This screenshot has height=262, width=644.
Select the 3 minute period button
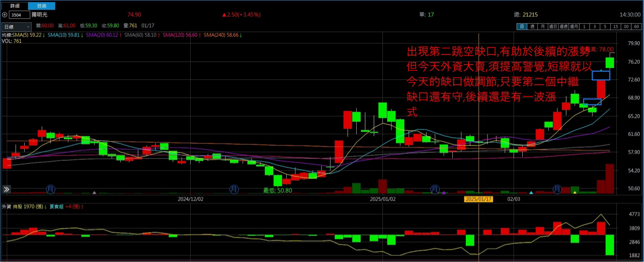click(594, 26)
